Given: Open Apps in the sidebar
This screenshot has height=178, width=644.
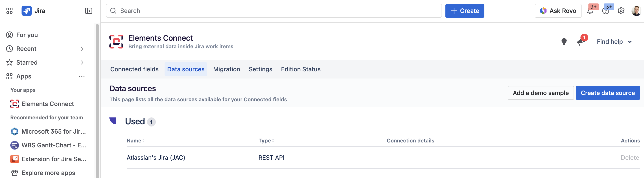Looking at the screenshot, I should click(x=24, y=76).
